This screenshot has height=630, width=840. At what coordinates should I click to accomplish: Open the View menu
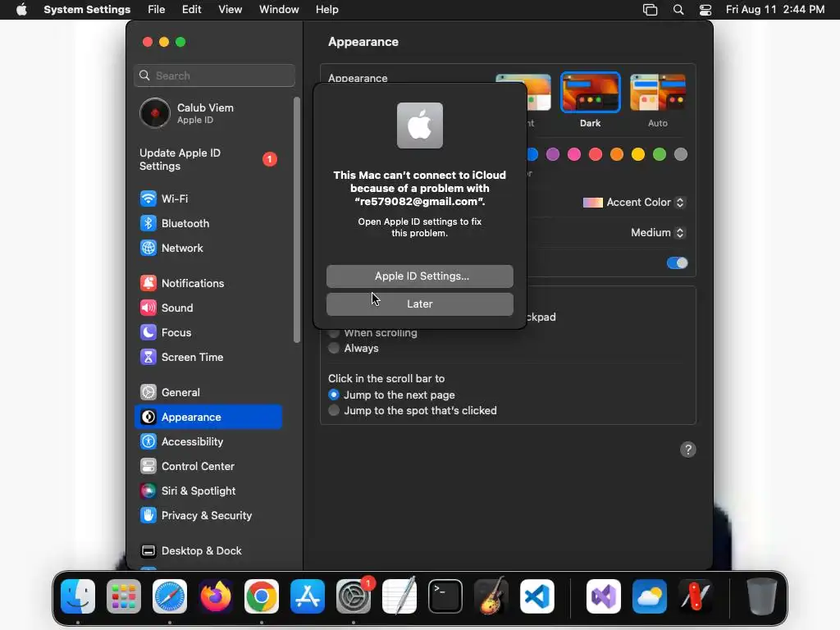[230, 10]
